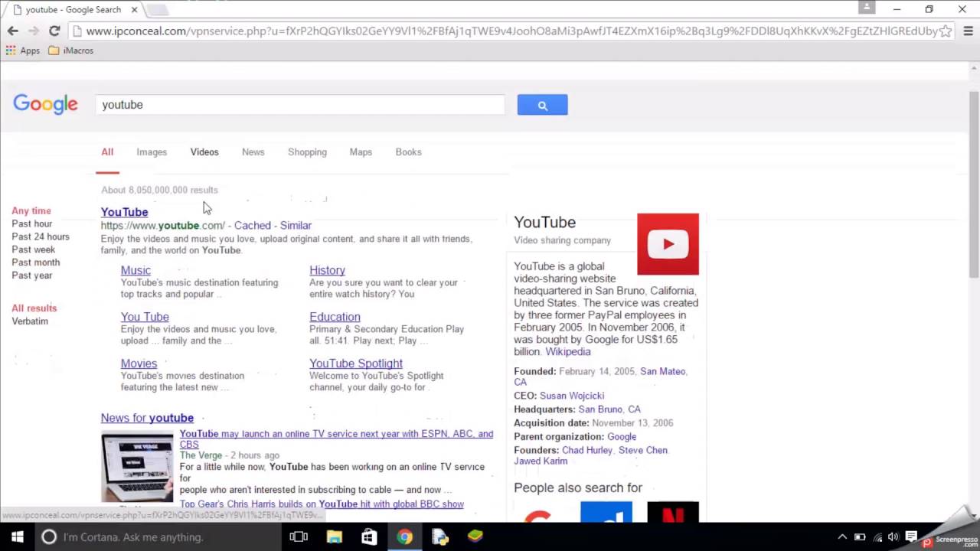980x551 pixels.
Task: Switch to the Maps tab
Action: (361, 152)
